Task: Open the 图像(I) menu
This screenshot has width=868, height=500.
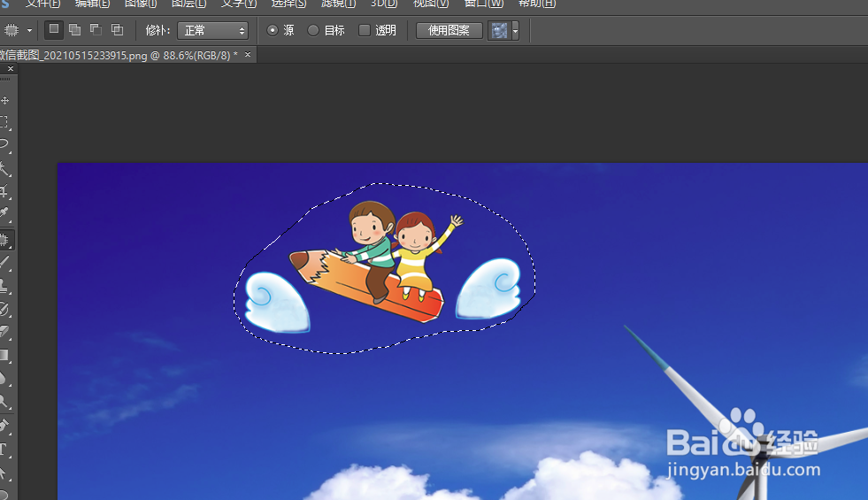Action: pyautogui.click(x=141, y=4)
